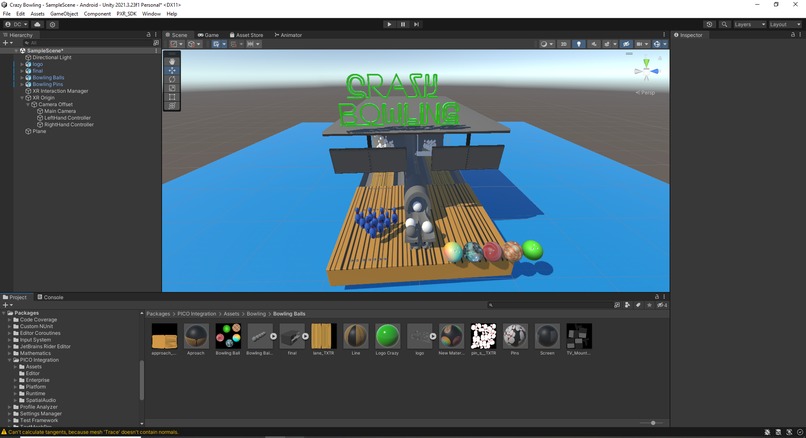Open the PXR_SDK menu
806x438 pixels.
click(126, 14)
